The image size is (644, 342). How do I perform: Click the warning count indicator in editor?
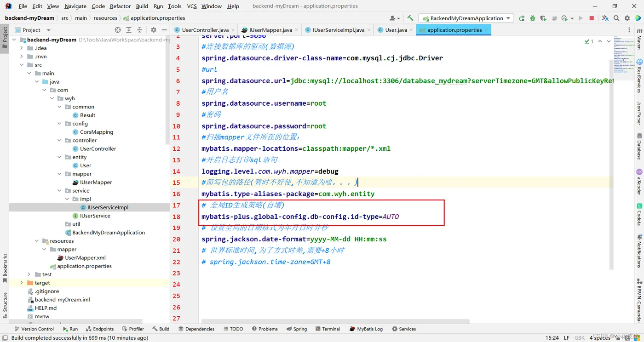point(589,41)
